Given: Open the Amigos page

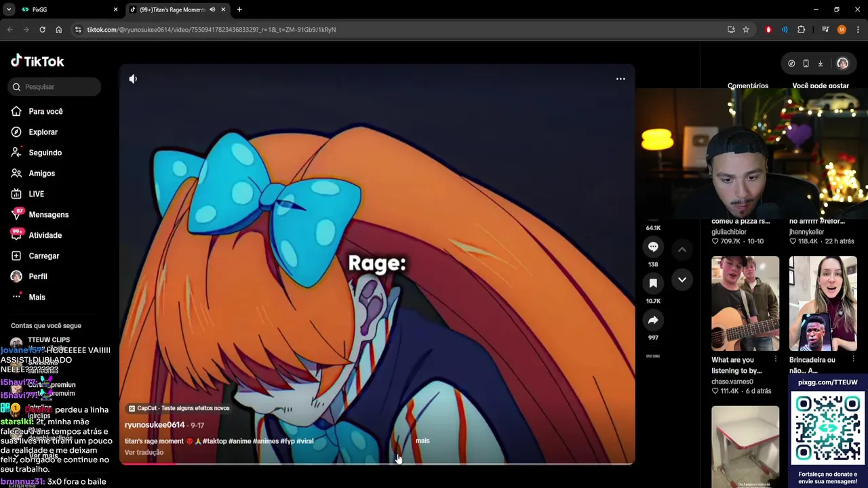Looking at the screenshot, I should click(41, 174).
